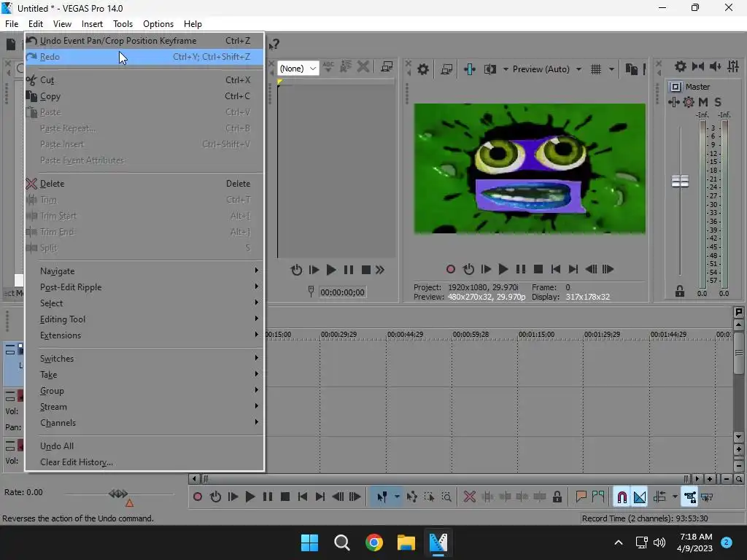Open the Channels submenu
The width and height of the screenshot is (747, 560).
pyautogui.click(x=144, y=423)
